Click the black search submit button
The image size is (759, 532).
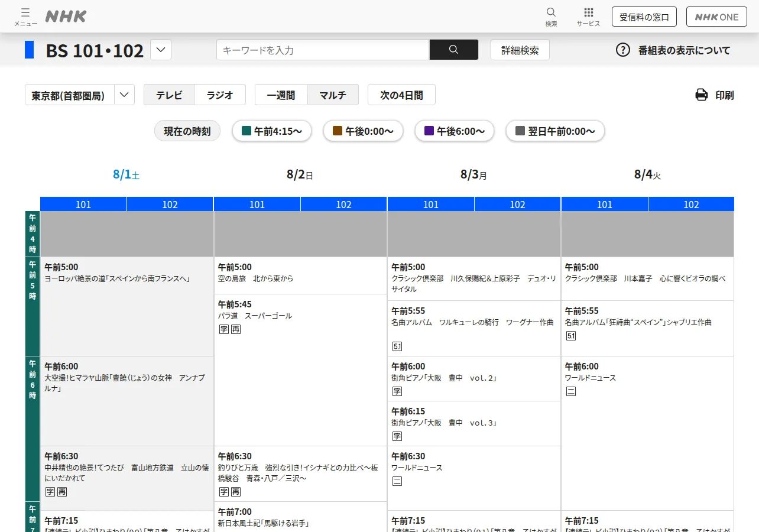[453, 50]
